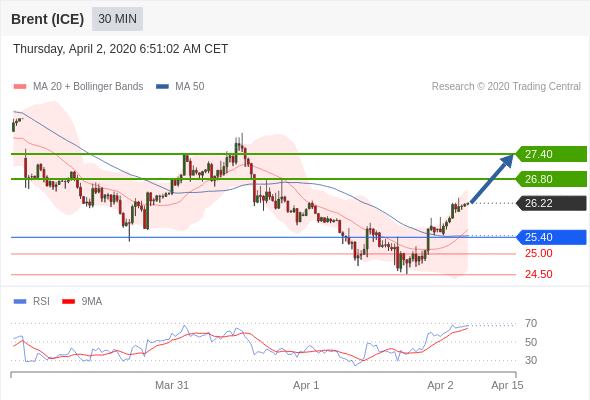Click the blue upward forecast arrow
The width and height of the screenshot is (590, 400).
tap(492, 178)
